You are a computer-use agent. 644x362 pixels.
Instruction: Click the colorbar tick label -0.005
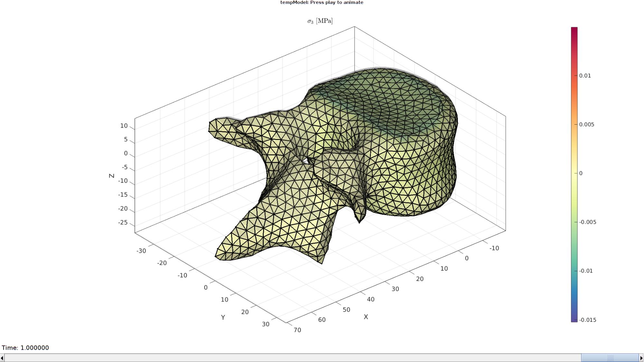click(x=588, y=222)
